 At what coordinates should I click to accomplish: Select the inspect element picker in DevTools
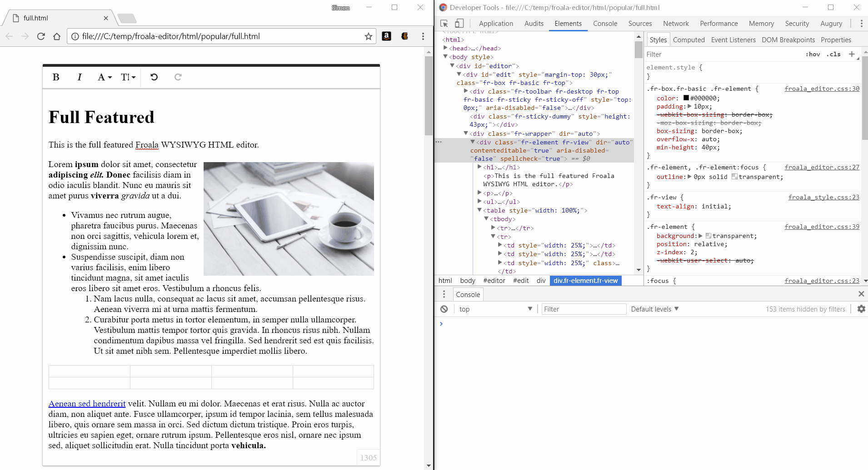click(444, 24)
